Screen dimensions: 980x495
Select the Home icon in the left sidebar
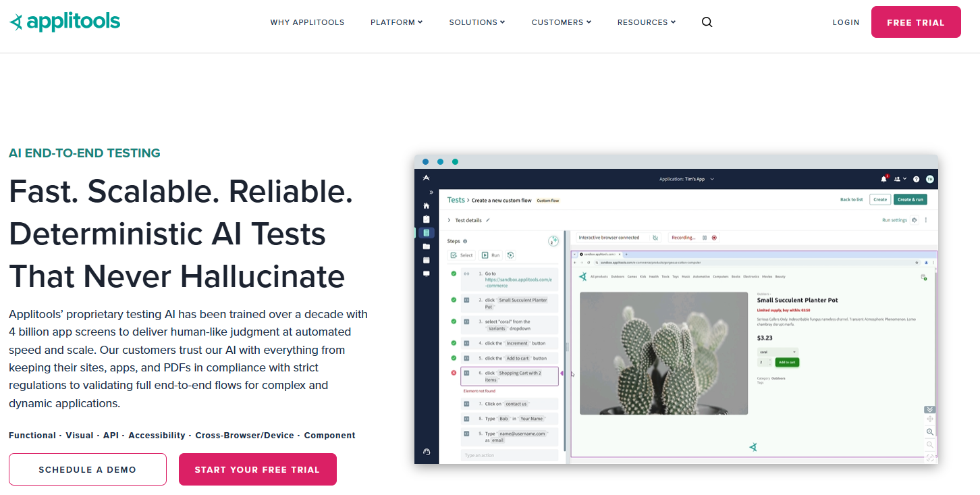click(426, 206)
